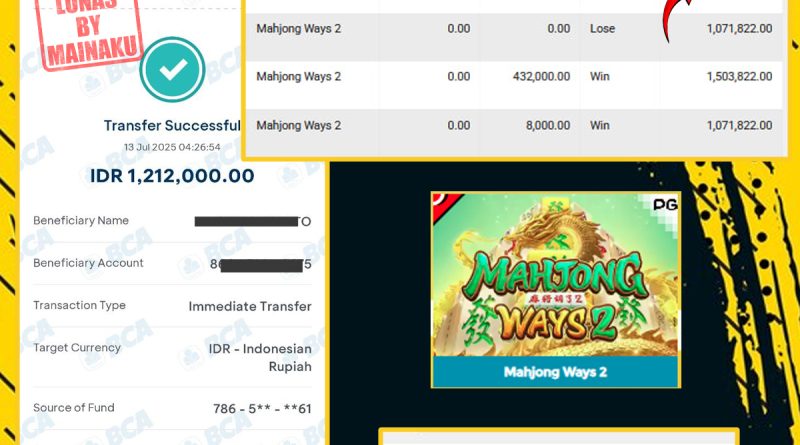Select the Mahjong Ways 2 caption bar
Viewport: 800px width, 445px height.
point(556,372)
